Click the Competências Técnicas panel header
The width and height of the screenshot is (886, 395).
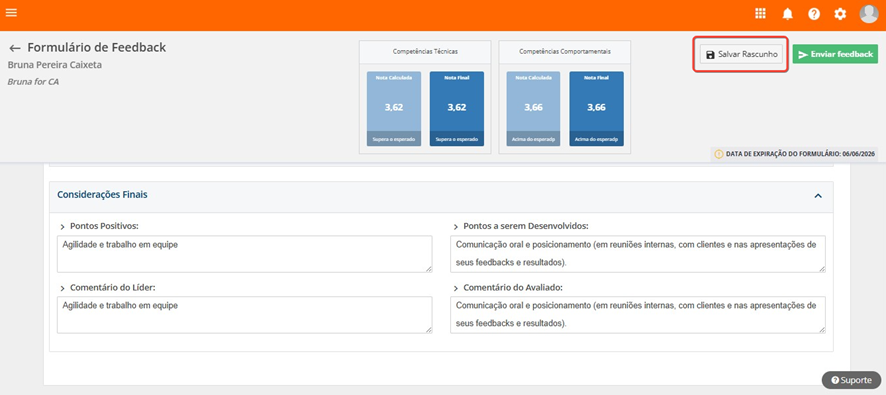[425, 51]
